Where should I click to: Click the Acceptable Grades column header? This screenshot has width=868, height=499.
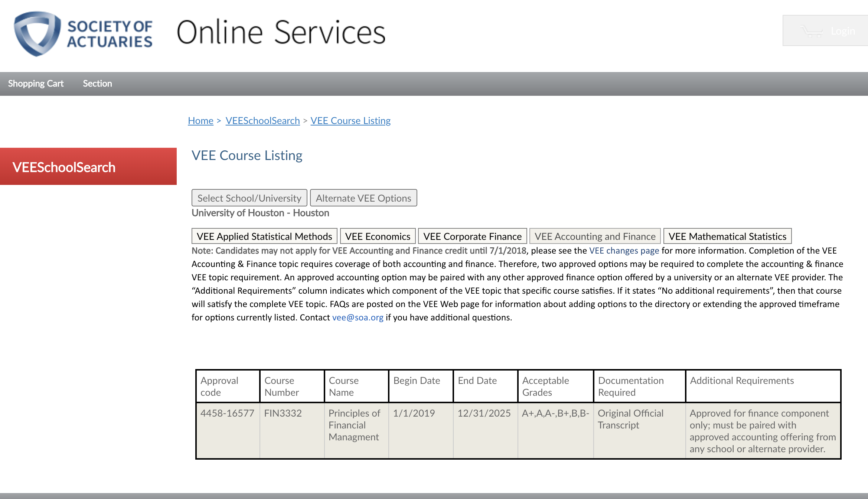[555, 386]
